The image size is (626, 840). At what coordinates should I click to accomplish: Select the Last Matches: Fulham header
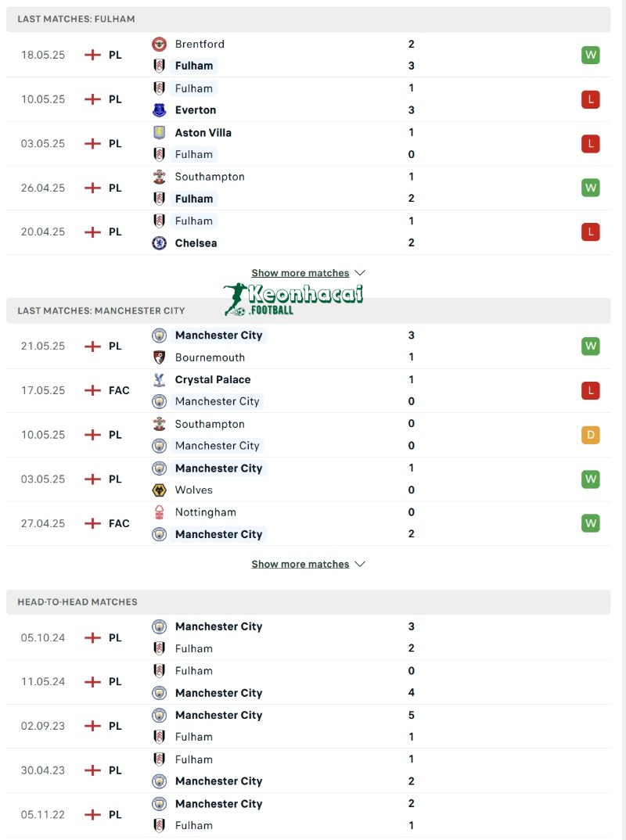click(x=76, y=19)
